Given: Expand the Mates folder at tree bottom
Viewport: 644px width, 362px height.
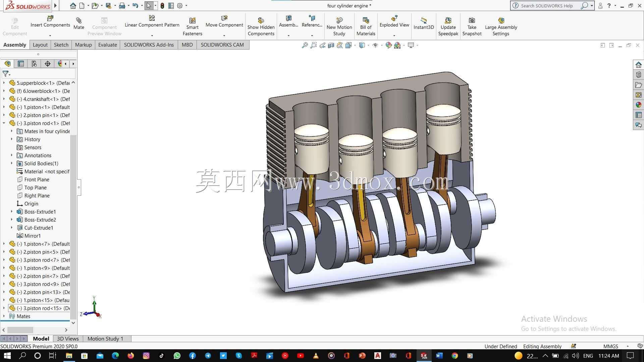Looking at the screenshot, I should pos(4,316).
